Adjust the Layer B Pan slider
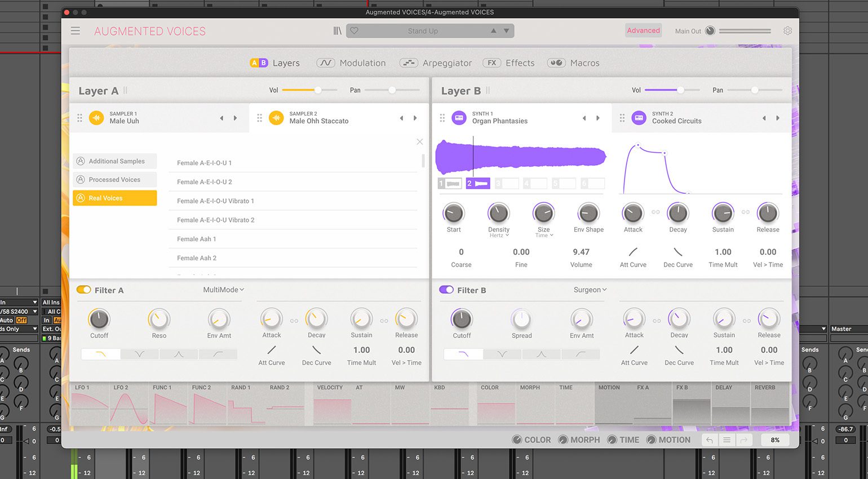 pos(755,90)
